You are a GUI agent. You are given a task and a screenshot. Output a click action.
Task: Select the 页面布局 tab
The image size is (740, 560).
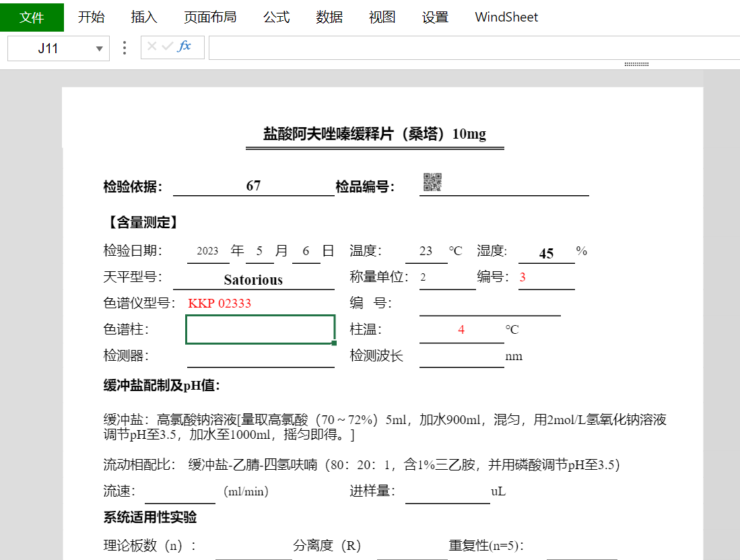[x=210, y=17]
